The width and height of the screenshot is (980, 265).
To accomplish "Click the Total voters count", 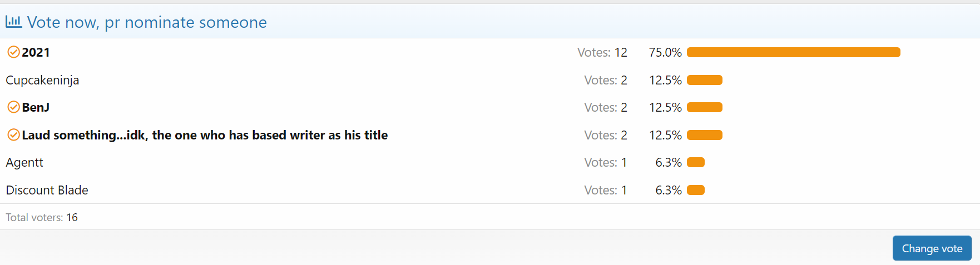I will 72,217.
